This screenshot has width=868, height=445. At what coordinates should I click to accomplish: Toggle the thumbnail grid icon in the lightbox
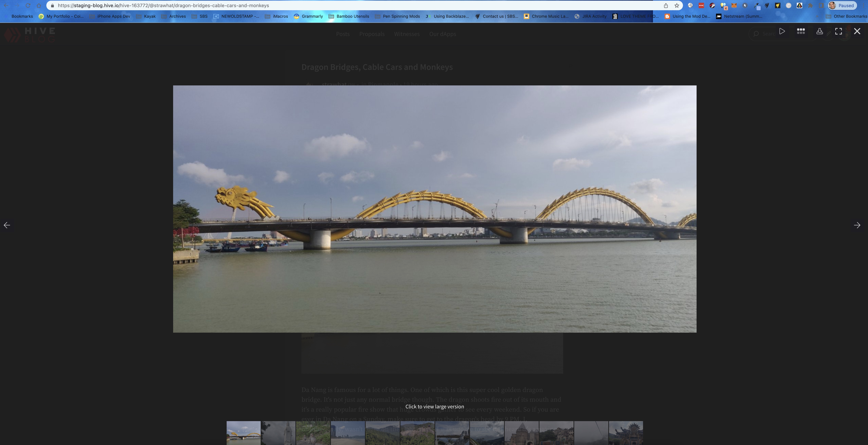[x=801, y=31]
